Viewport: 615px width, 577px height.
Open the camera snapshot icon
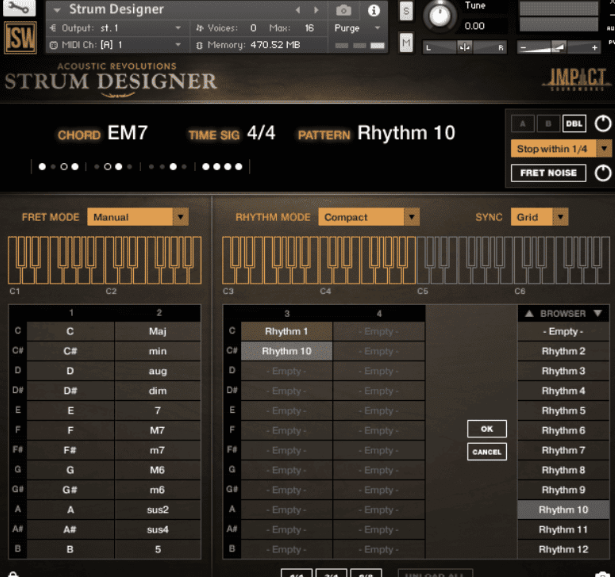[x=344, y=10]
